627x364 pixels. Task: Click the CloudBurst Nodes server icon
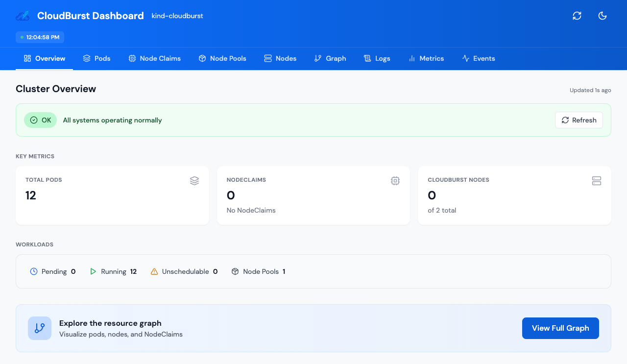click(596, 181)
